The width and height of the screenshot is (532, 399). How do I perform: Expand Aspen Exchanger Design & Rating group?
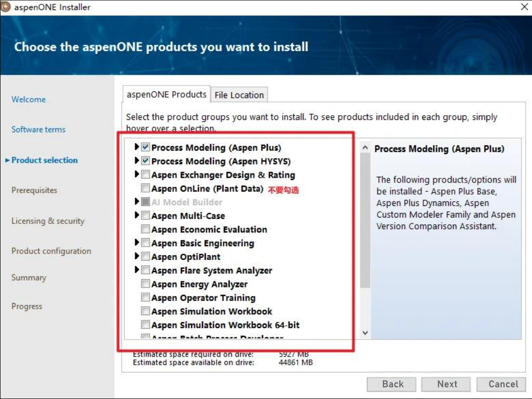coord(137,174)
